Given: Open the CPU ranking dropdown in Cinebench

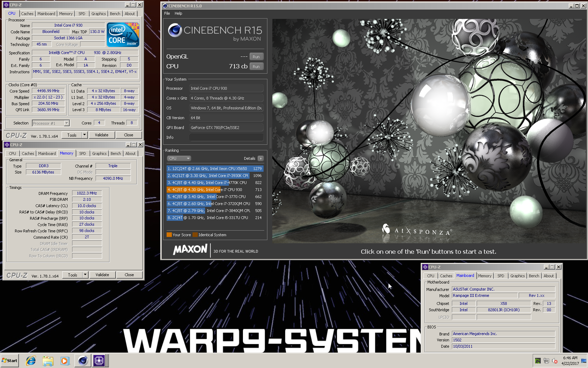Looking at the screenshot, I should point(179,158).
